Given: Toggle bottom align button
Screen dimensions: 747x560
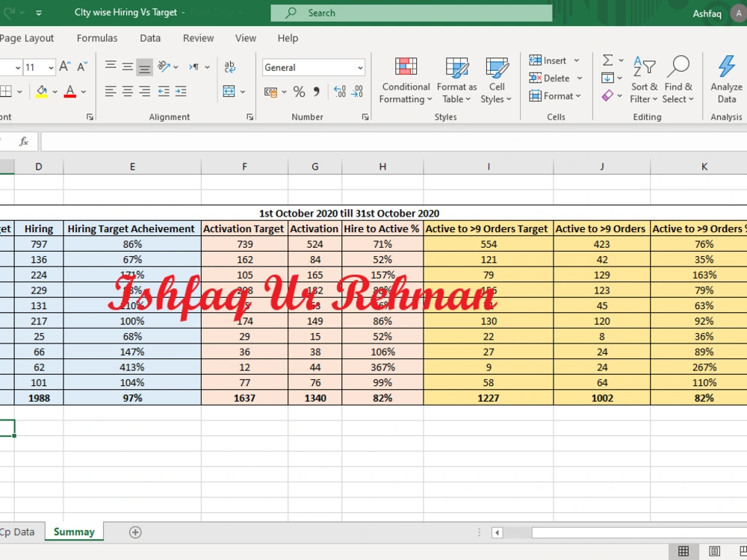Looking at the screenshot, I should click(144, 67).
